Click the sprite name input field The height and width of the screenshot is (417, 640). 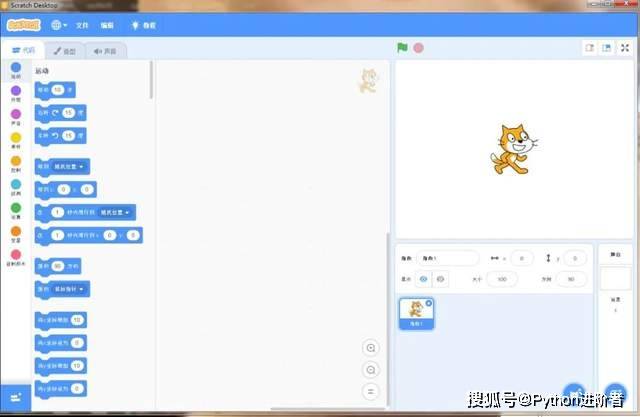(x=447, y=258)
